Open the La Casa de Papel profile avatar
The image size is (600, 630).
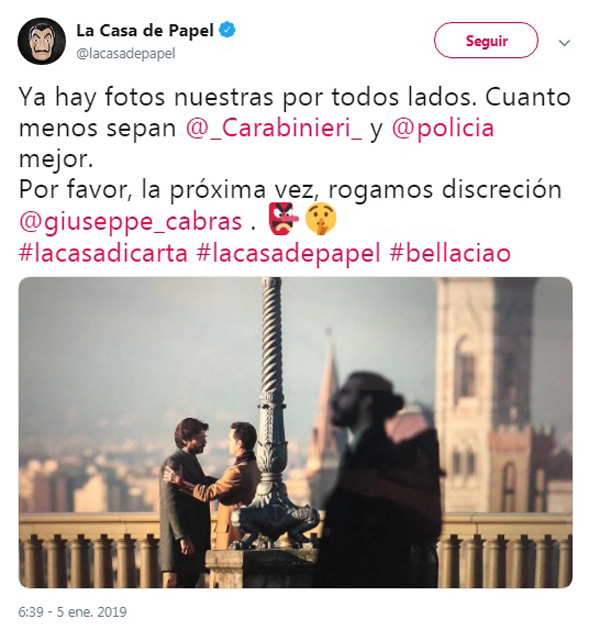(41, 41)
